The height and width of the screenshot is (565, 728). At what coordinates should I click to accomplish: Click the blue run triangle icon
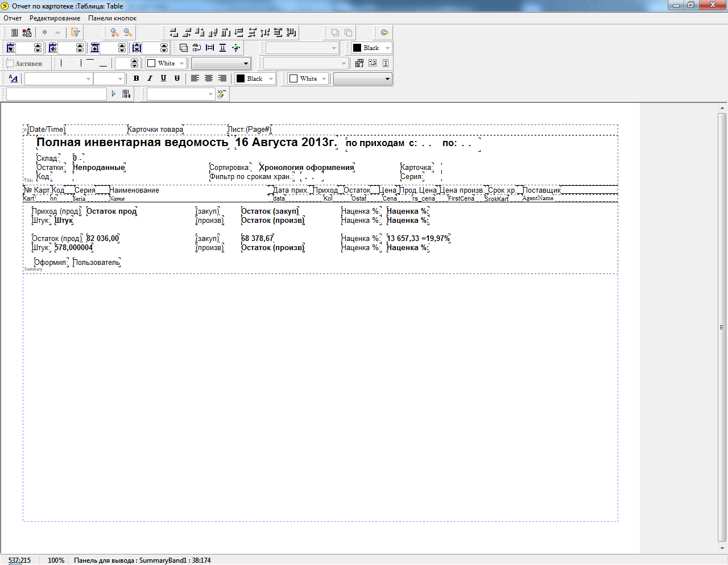click(x=114, y=94)
